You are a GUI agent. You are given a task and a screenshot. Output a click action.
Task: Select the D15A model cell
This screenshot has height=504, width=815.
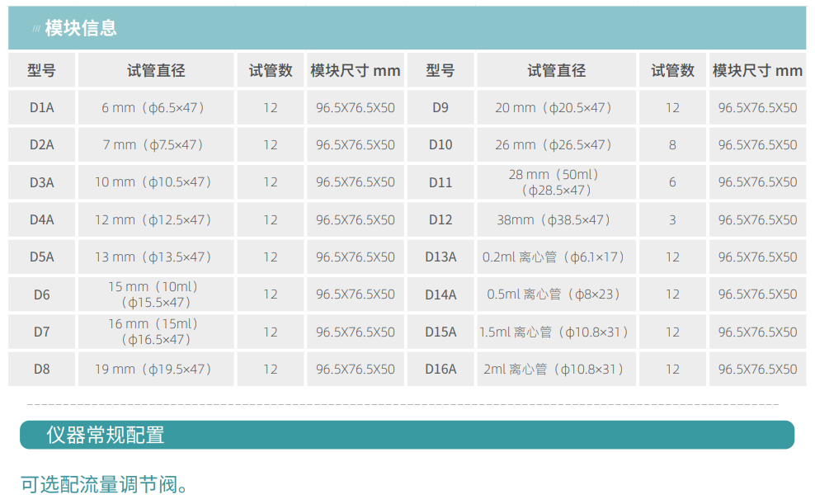pos(440,332)
